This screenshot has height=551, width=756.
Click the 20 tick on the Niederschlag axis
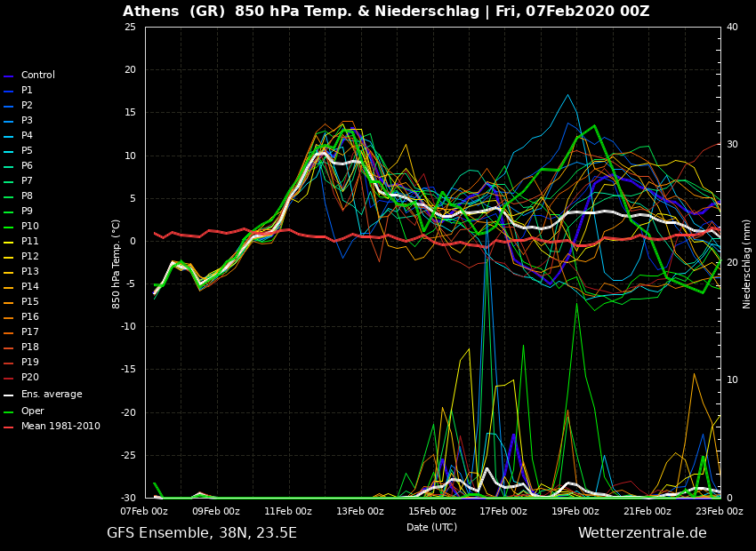[x=732, y=262]
